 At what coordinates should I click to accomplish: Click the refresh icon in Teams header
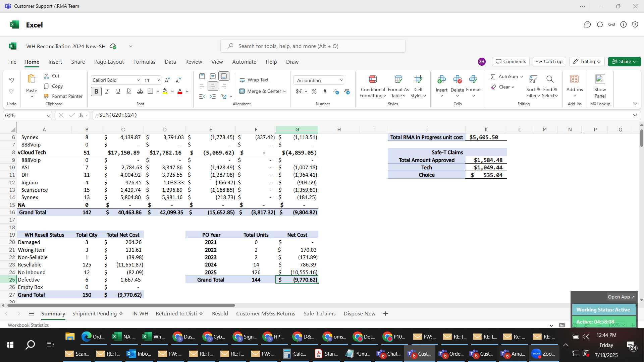click(x=600, y=24)
